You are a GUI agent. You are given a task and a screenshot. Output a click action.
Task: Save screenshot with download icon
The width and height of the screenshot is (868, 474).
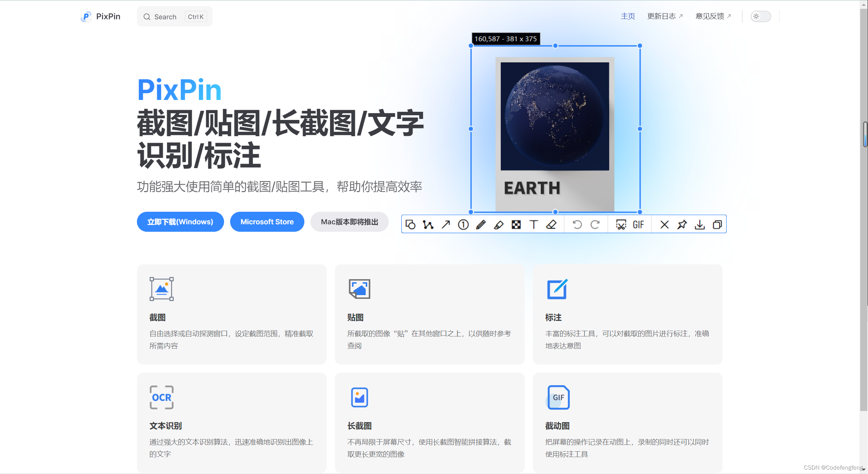pyautogui.click(x=700, y=225)
